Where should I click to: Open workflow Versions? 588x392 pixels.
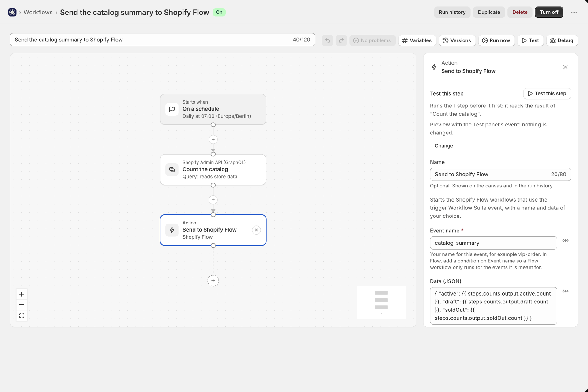(x=457, y=40)
